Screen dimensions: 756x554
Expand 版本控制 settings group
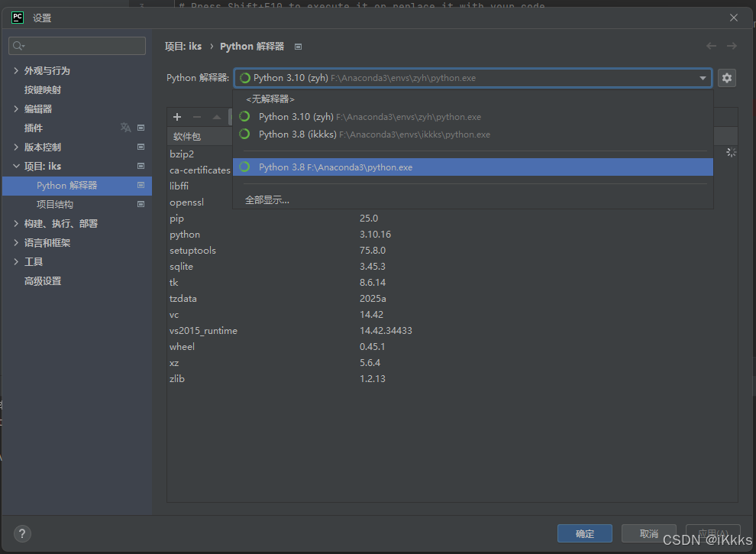click(x=16, y=147)
